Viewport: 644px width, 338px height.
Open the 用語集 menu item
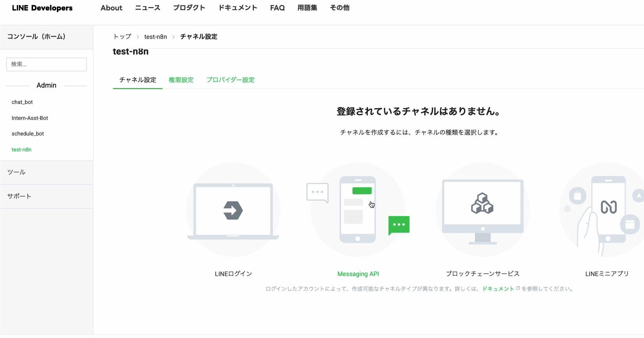pos(307,8)
